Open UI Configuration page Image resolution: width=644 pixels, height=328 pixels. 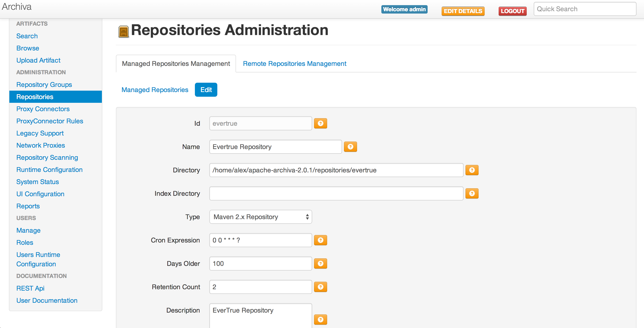tap(40, 194)
